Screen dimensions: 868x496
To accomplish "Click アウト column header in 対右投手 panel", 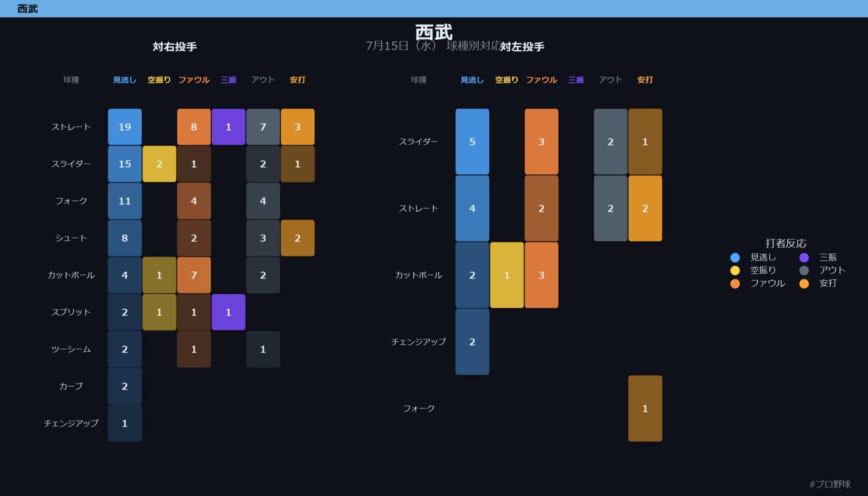I will tap(263, 80).
